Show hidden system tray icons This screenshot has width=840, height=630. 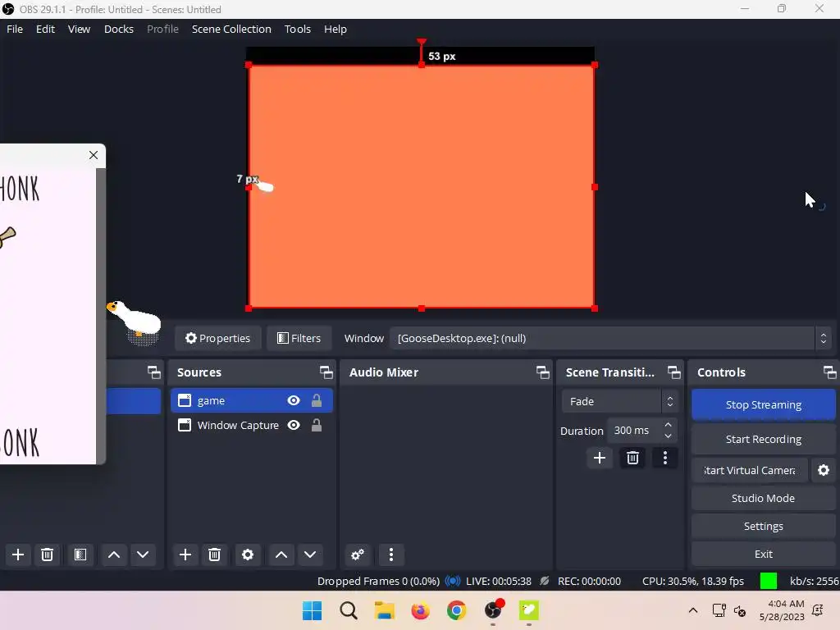click(692, 610)
